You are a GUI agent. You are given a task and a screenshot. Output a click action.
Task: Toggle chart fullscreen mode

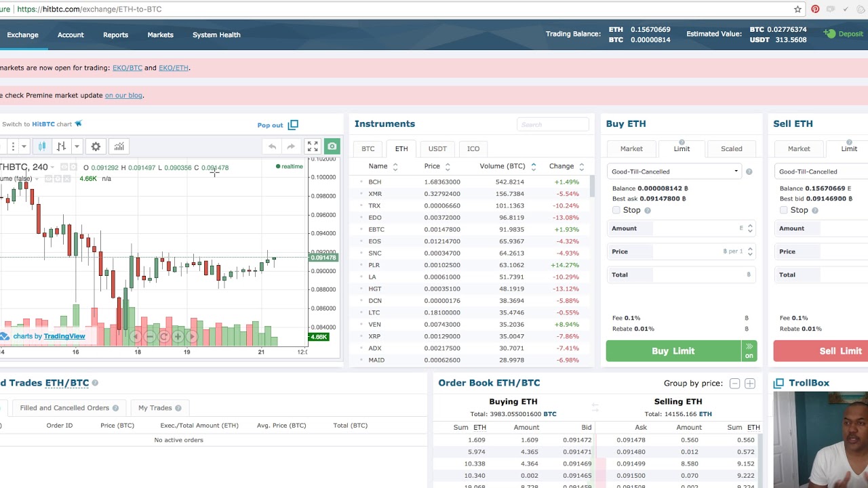[x=313, y=146]
